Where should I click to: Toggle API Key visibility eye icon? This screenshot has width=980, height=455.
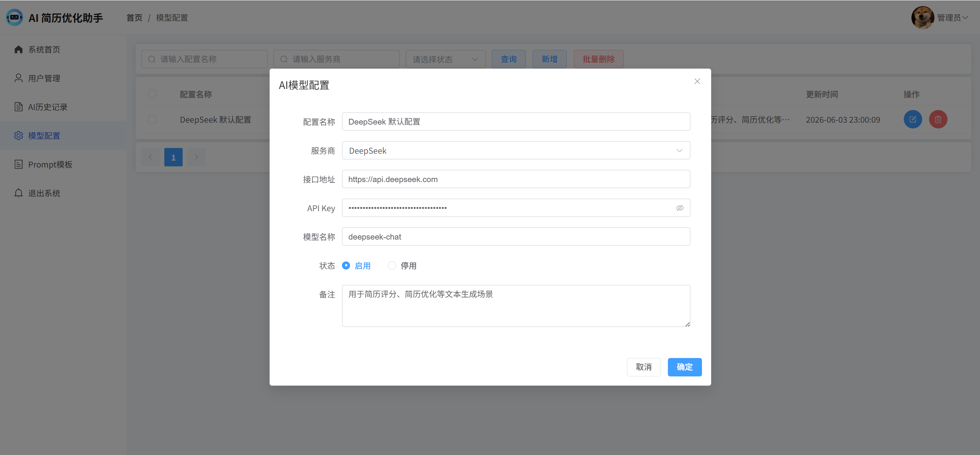(680, 208)
